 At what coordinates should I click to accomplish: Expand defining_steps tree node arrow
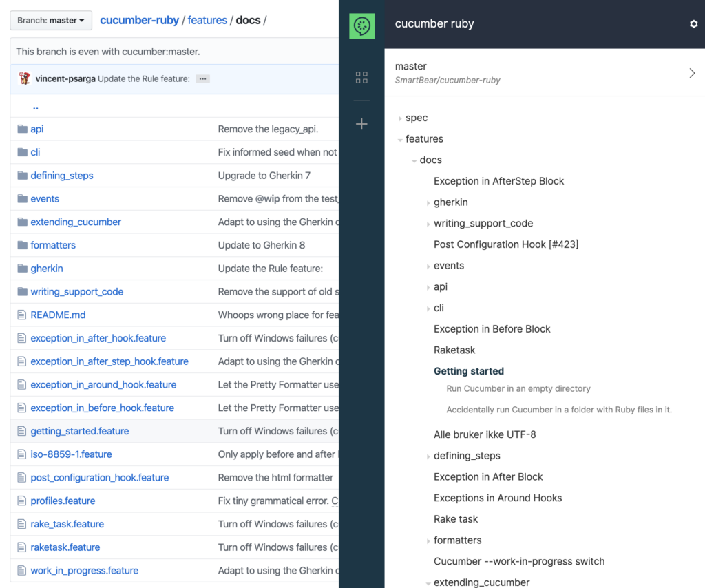[x=428, y=456]
